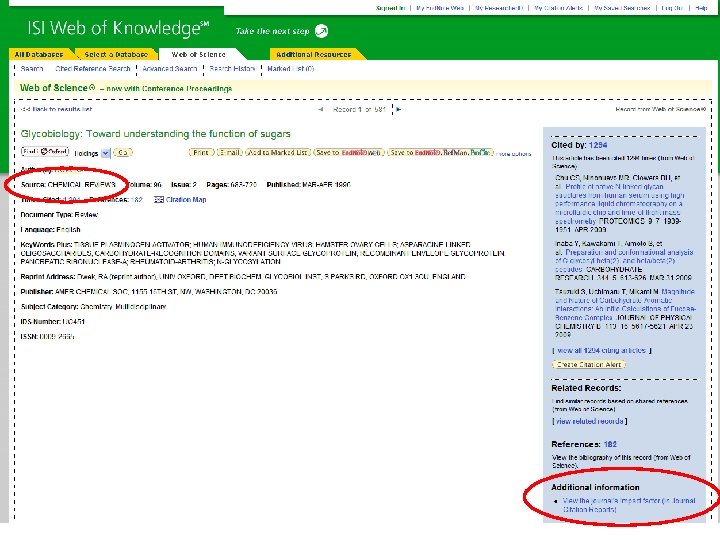Switch to the Select a Database tab

(116, 54)
